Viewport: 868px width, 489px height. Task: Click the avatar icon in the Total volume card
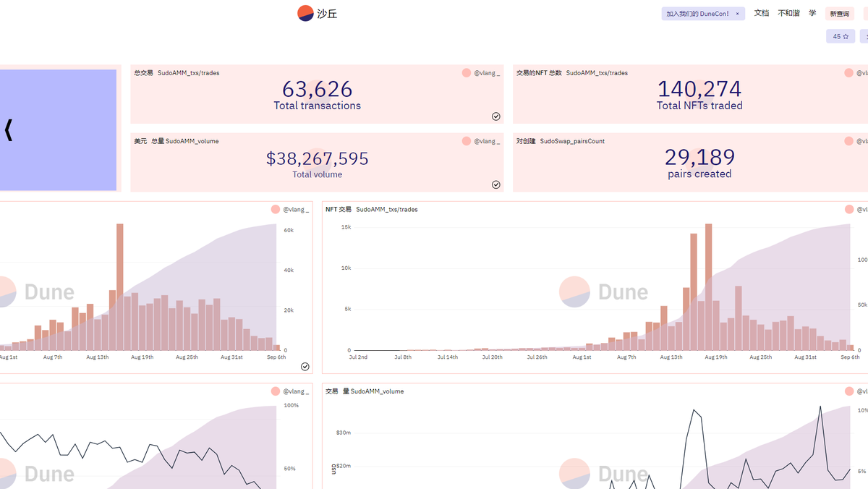point(467,141)
